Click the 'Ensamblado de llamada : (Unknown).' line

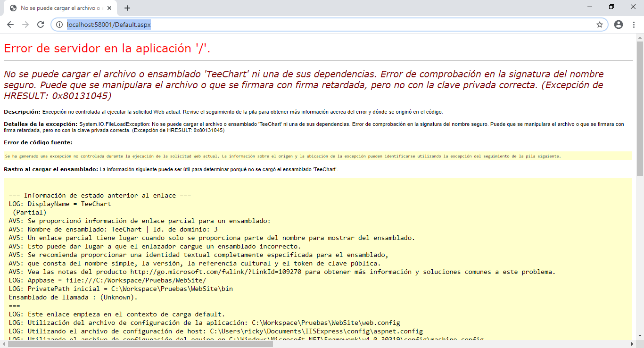(x=73, y=298)
